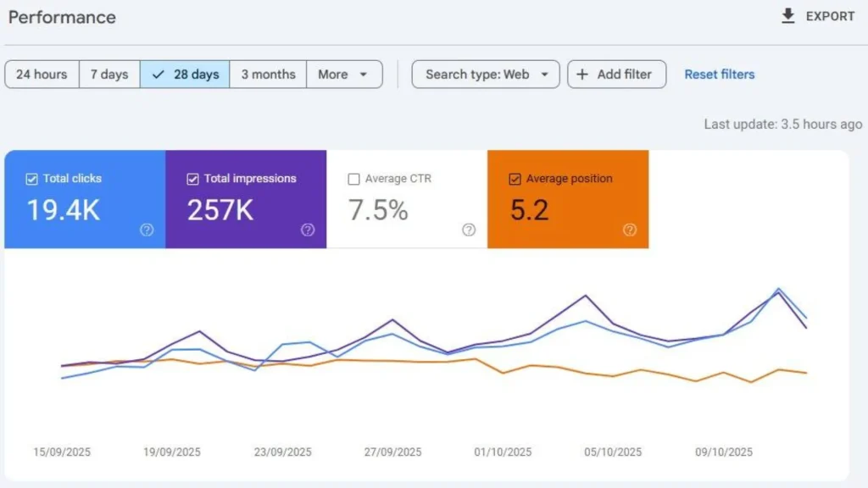Click the EXPORT button
868x488 pixels.
click(818, 15)
